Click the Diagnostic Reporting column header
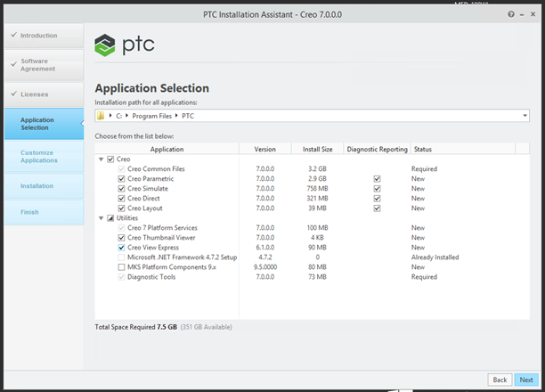Screen dimensions: 545x392 pyautogui.click(x=377, y=149)
